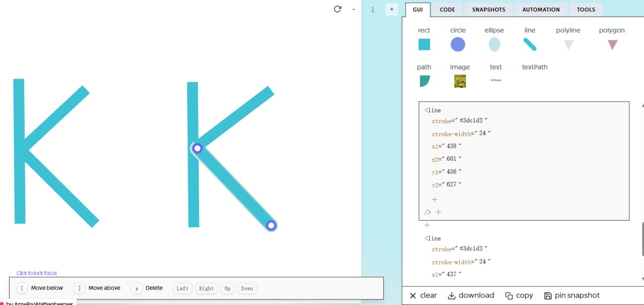
Task: Edit the x1 value "438"
Action: point(453,146)
